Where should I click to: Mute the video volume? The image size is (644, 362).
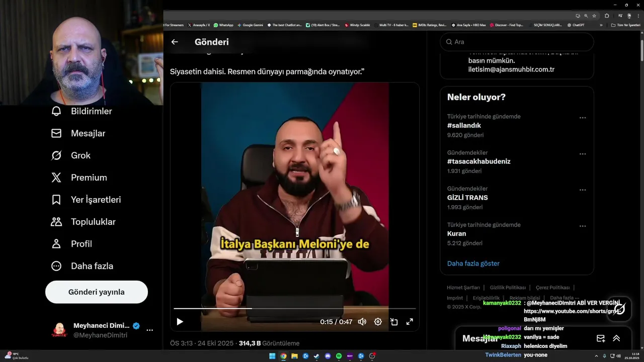(362, 322)
